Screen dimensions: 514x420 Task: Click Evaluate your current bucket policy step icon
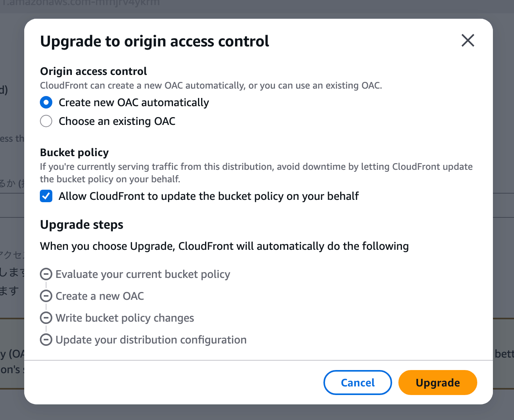pyautogui.click(x=46, y=274)
